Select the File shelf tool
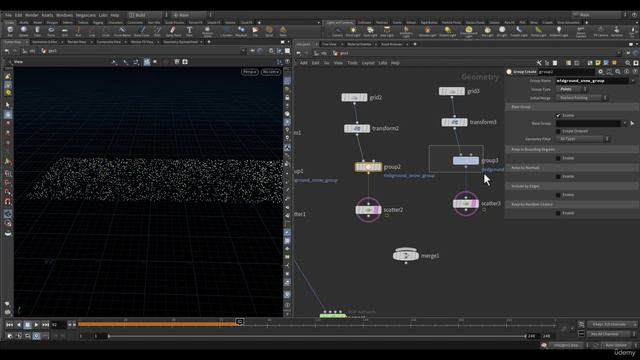 coord(255,31)
